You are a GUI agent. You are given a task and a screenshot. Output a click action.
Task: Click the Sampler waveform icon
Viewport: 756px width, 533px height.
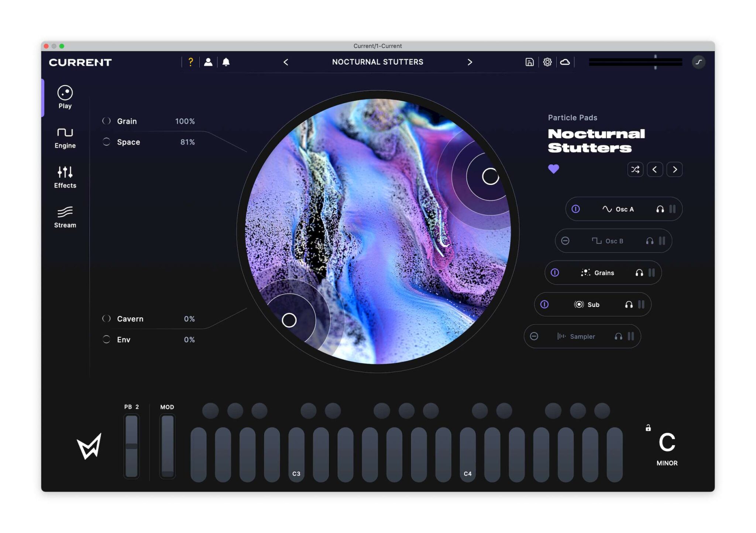(561, 336)
